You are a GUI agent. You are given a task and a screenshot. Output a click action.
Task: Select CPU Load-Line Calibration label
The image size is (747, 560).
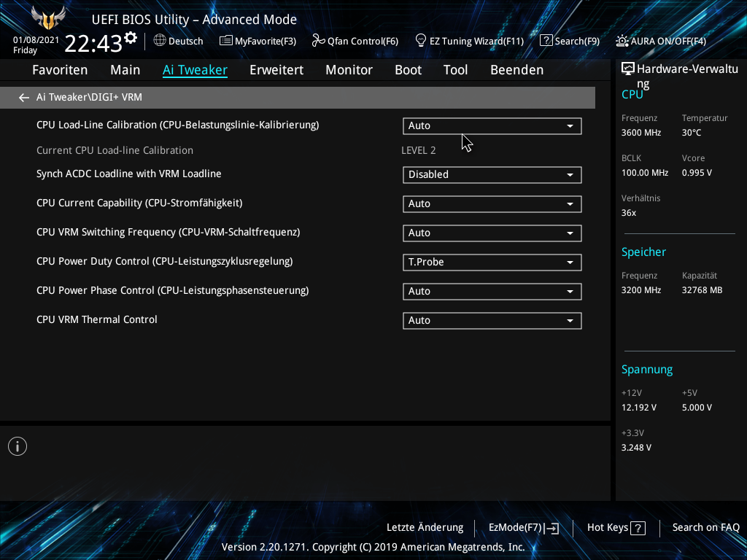[178, 125]
